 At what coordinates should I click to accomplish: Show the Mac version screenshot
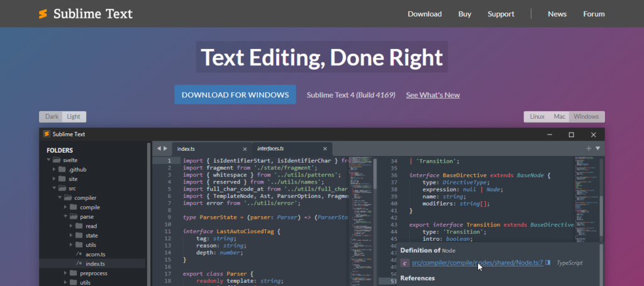559,117
